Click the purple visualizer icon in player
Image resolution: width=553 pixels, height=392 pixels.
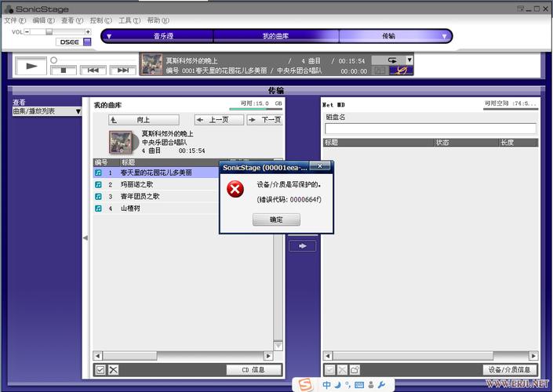401,71
